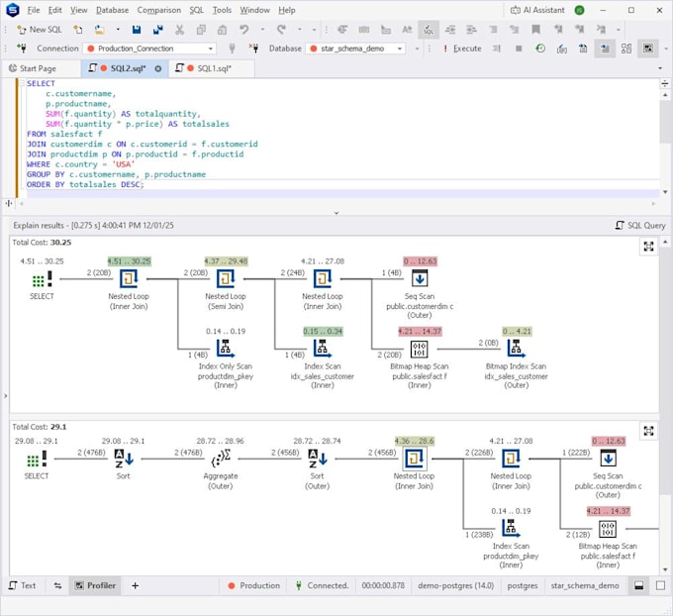The width and height of the screenshot is (673, 616).
Task: Click the Copy icon in toolbar
Action: click(x=201, y=30)
